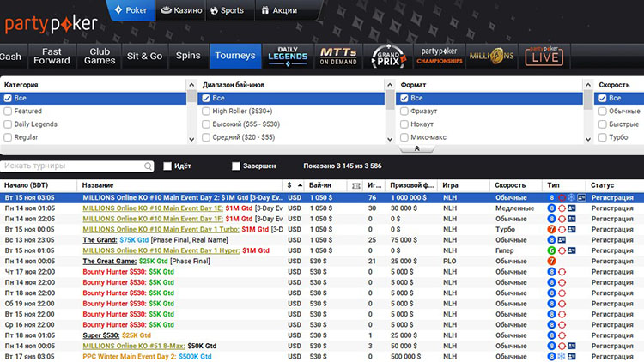Click the 7-max icon in The Great Game row
Screen dimensions: 644x362
click(x=551, y=261)
